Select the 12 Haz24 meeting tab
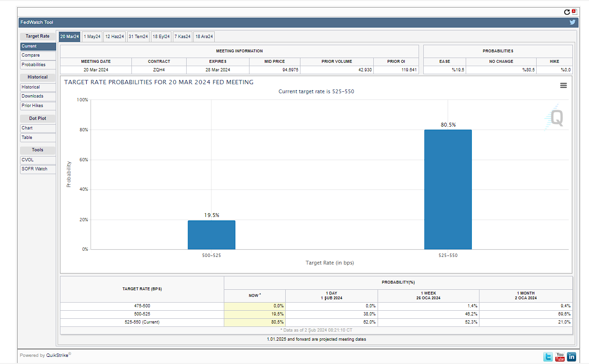Image resolution: width=589 pixels, height=364 pixels. point(115,37)
